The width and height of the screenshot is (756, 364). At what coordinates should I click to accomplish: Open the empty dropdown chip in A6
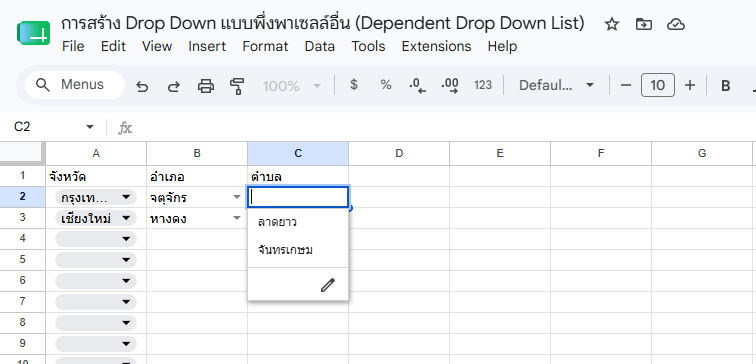[x=96, y=281]
